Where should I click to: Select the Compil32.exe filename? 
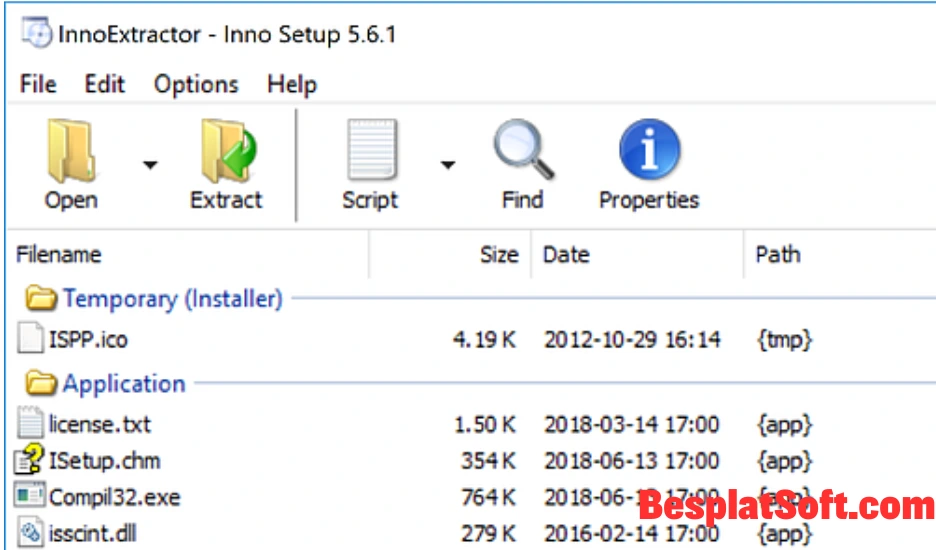click(115, 497)
